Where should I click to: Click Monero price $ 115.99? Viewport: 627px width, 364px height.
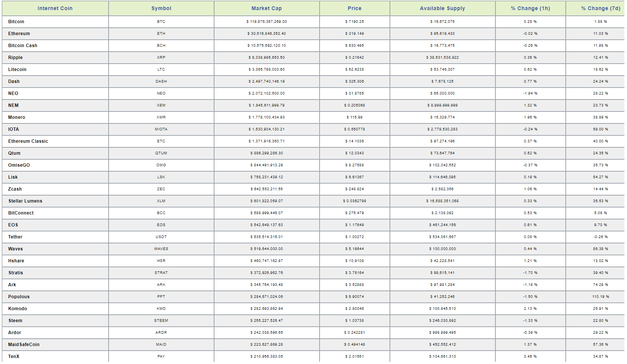pos(355,117)
